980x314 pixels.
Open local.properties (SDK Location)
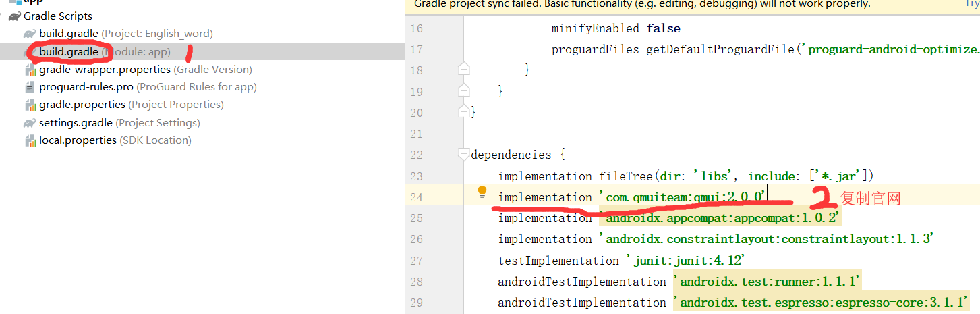coord(115,140)
